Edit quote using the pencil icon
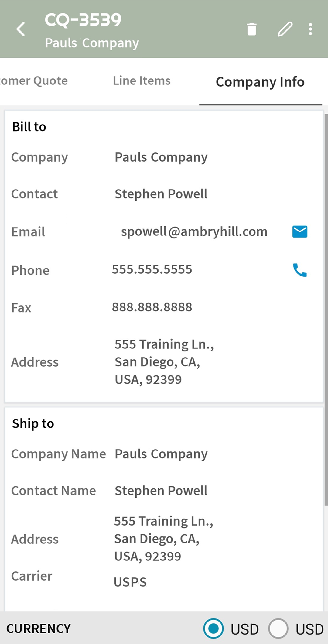The image size is (328, 644). coord(285,29)
